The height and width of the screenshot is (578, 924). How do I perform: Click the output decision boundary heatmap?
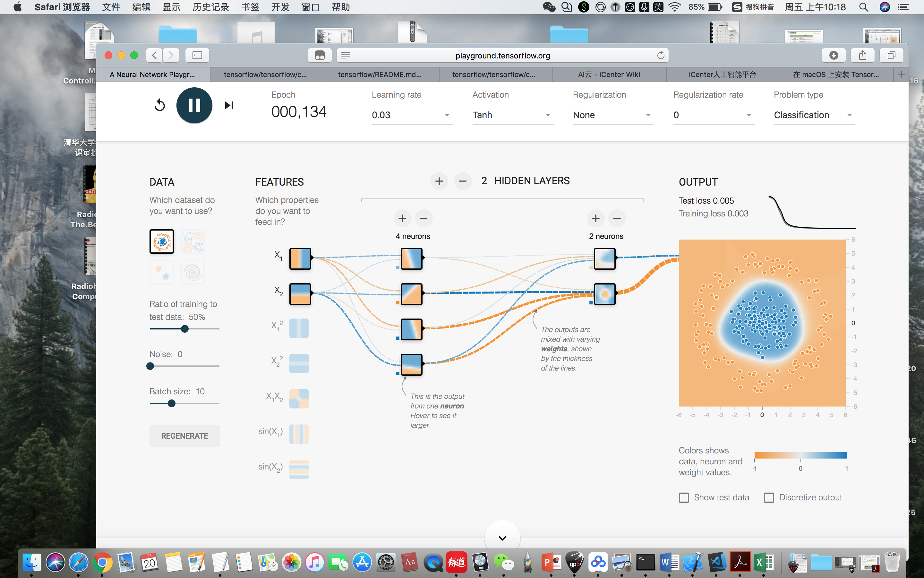coord(762,323)
